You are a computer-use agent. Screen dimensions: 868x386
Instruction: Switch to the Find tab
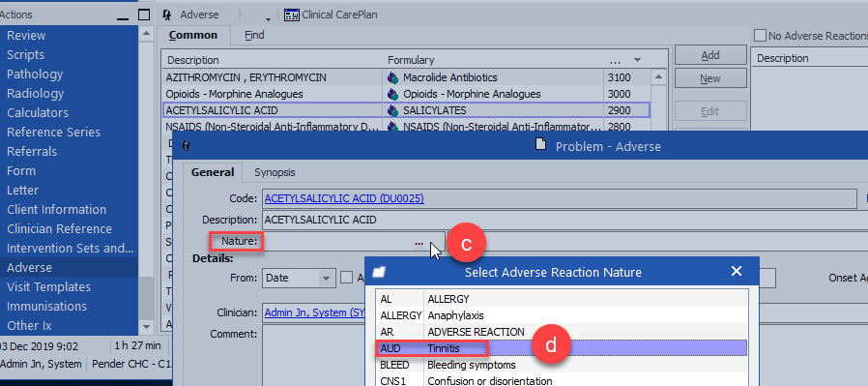coord(254,36)
